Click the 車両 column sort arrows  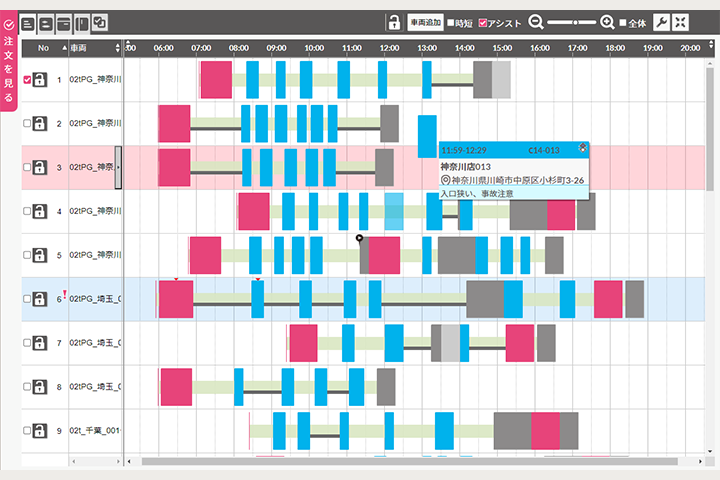tap(118, 47)
